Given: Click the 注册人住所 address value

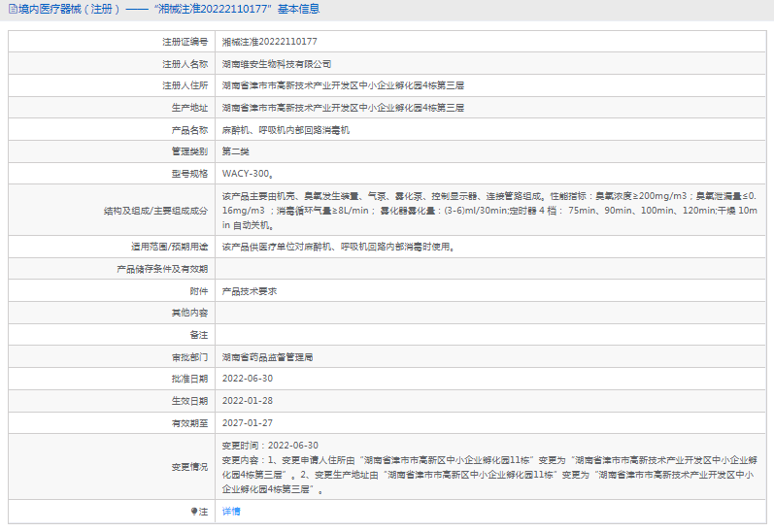Looking at the screenshot, I should 343,85.
